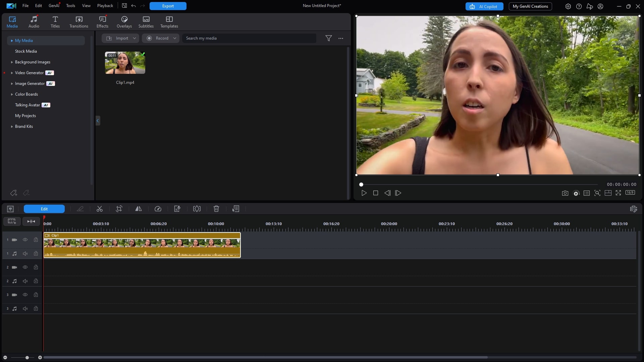The image size is (644, 362).
Task: Delete clip with the trash icon
Action: click(216, 209)
